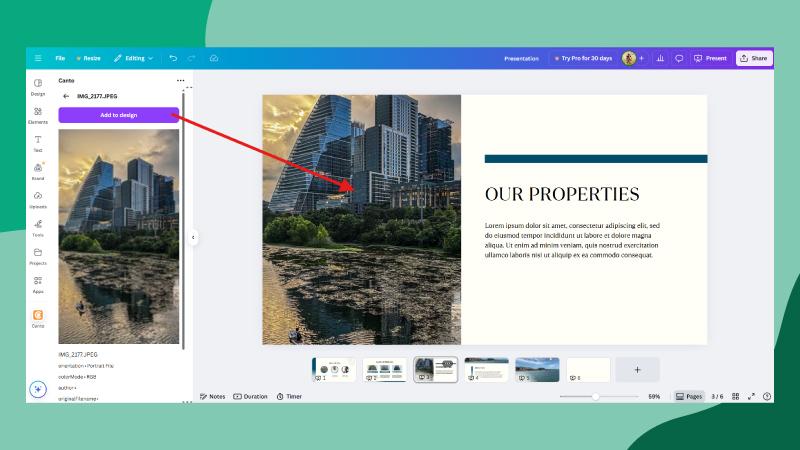Click the IMG_2177.JPEG filename in metadata
Viewport: 800px width, 450px height.
[78, 354]
